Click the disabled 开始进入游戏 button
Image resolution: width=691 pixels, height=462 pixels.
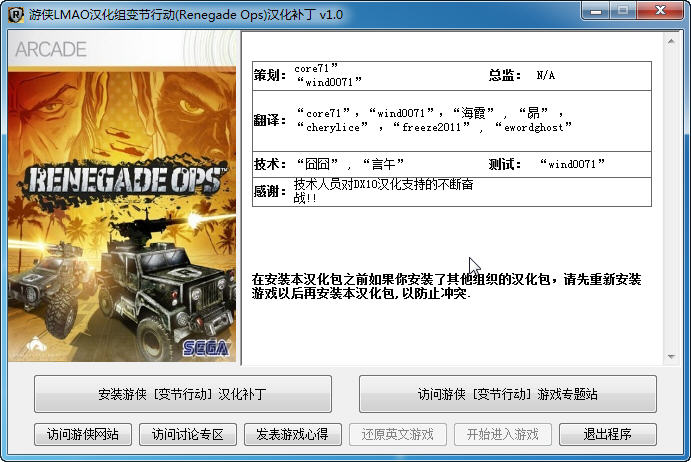[502, 435]
